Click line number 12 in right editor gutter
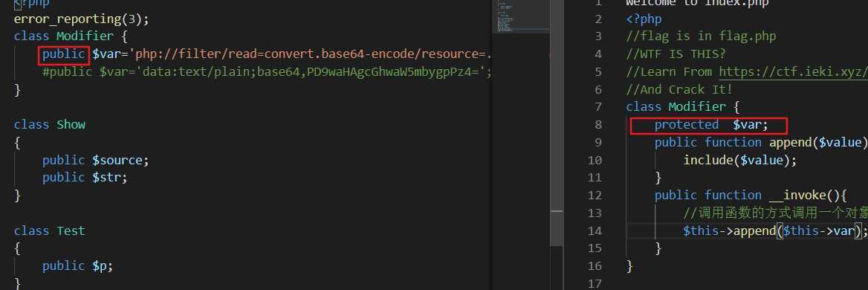 click(x=595, y=196)
